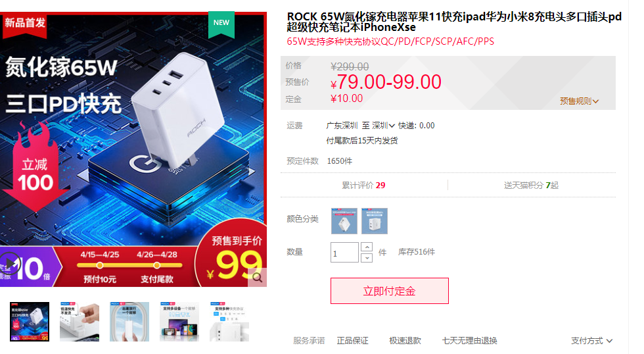Select the airplane window thumbnail
This screenshot has height=354, width=644.
(129, 322)
